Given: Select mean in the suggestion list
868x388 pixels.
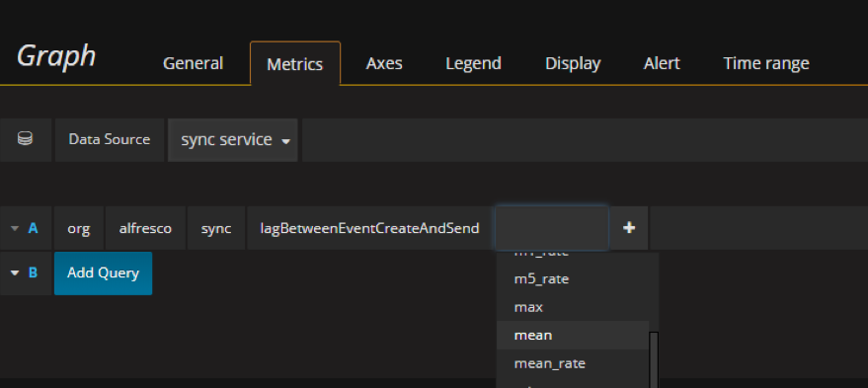Looking at the screenshot, I should 573,336.
